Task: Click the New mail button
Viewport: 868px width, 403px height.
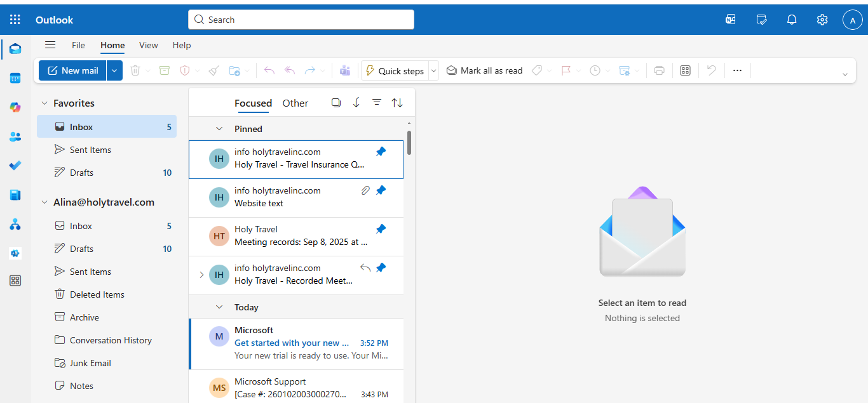Action: coord(72,70)
